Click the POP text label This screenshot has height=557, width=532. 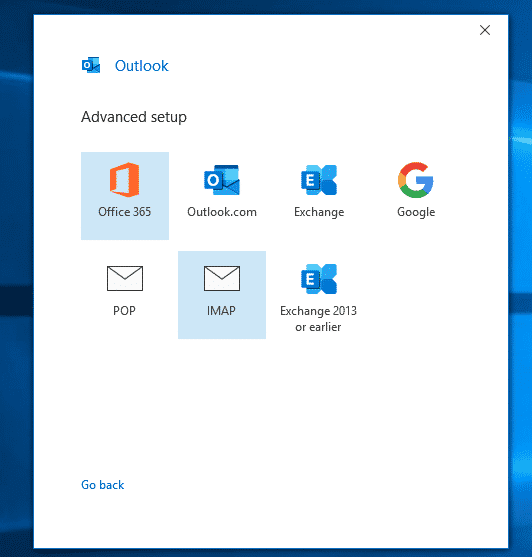[x=124, y=310]
